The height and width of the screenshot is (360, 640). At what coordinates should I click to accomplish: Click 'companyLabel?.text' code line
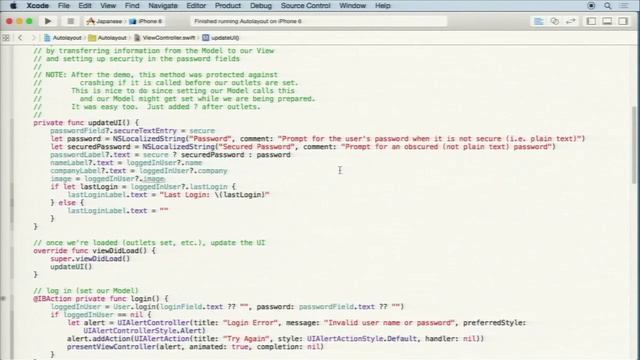[139, 171]
